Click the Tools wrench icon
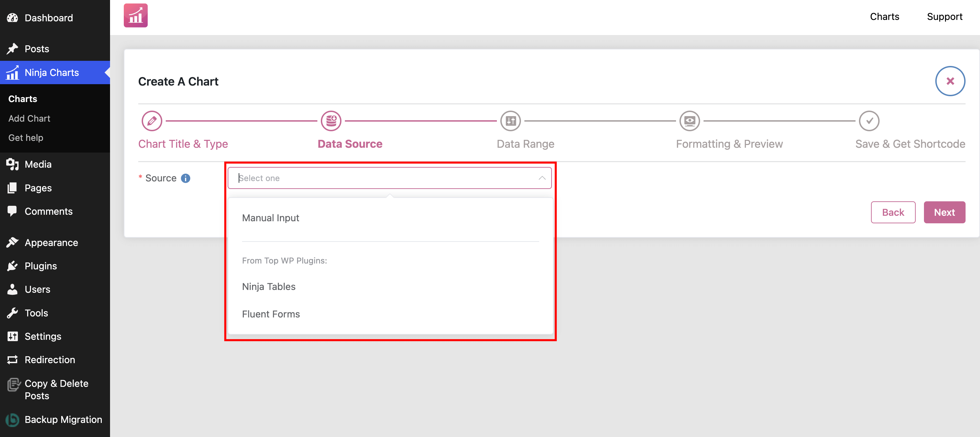 pos(12,313)
